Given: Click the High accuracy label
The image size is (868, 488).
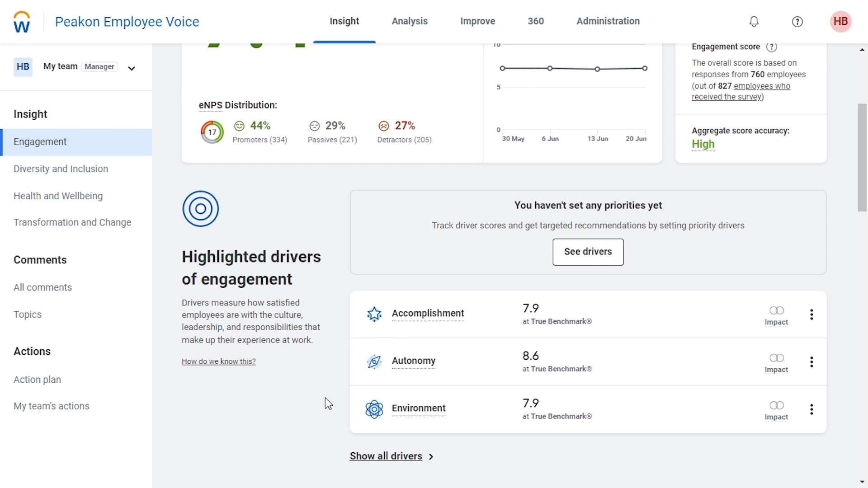Looking at the screenshot, I should [703, 144].
